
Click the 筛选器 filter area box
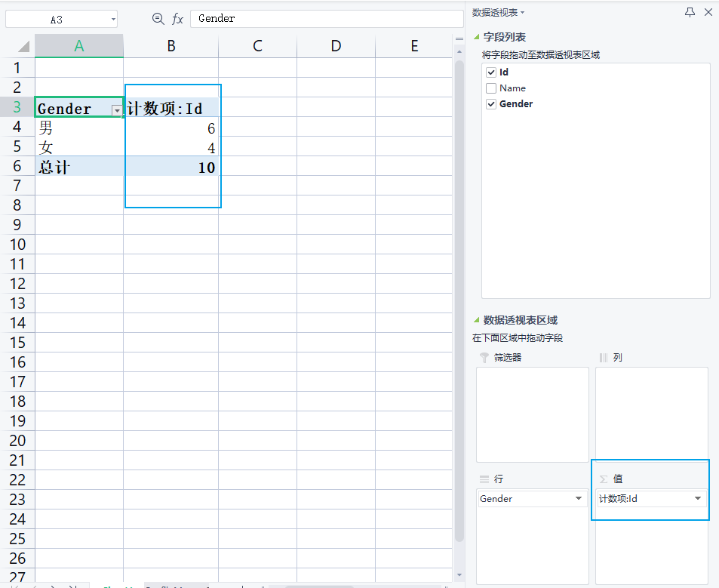click(533, 414)
